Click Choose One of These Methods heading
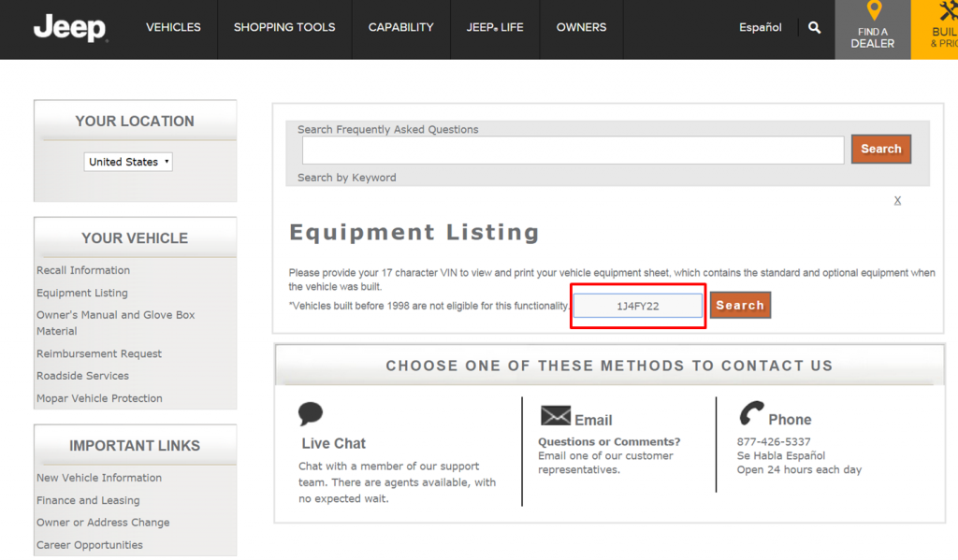This screenshot has height=560, width=958. pyautogui.click(x=609, y=366)
